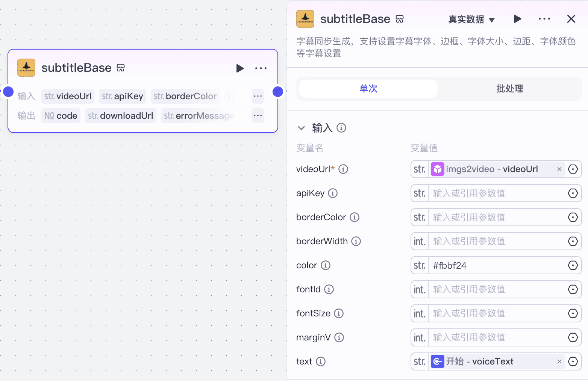Run the node from panel play button
The width and height of the screenshot is (588, 381).
click(x=517, y=19)
